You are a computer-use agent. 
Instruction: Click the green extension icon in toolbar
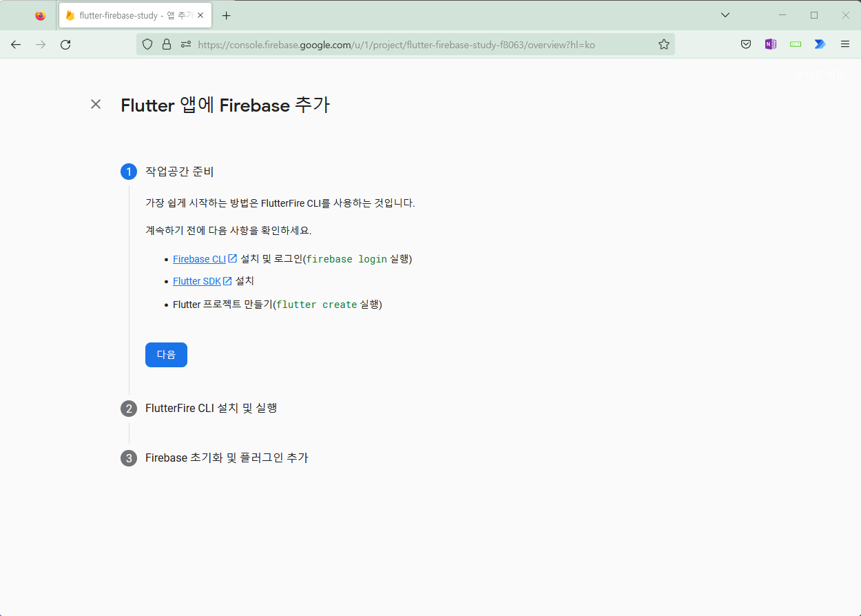click(796, 44)
